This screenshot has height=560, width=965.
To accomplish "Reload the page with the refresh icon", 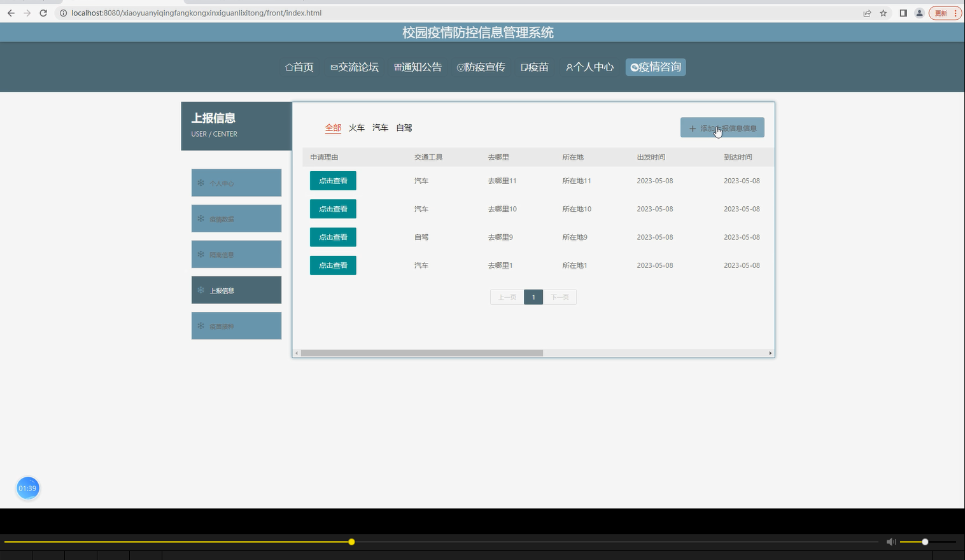I will click(43, 13).
